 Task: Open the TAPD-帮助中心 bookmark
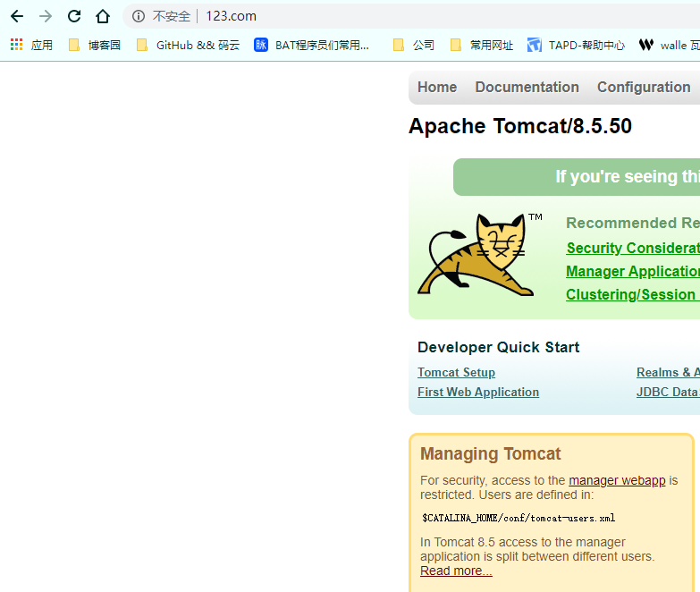[576, 45]
